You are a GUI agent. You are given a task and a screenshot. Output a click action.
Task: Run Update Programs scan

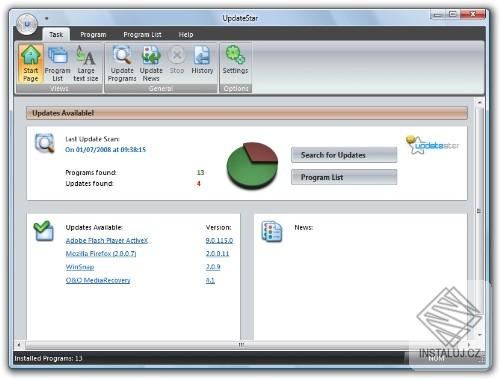click(122, 64)
